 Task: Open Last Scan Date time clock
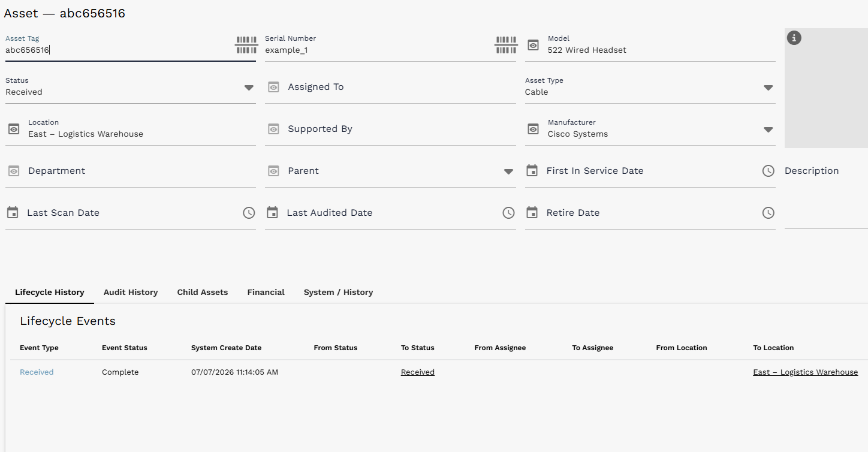[249, 213]
